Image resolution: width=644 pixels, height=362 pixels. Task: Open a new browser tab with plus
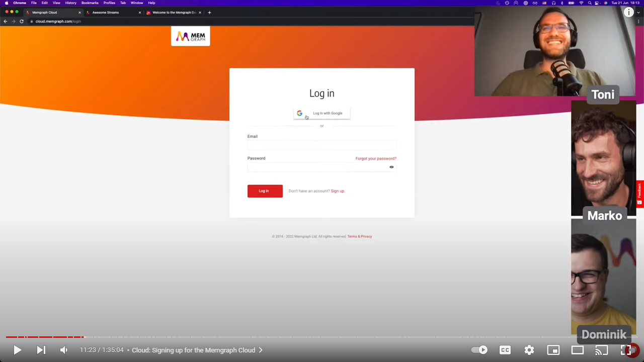click(x=209, y=12)
